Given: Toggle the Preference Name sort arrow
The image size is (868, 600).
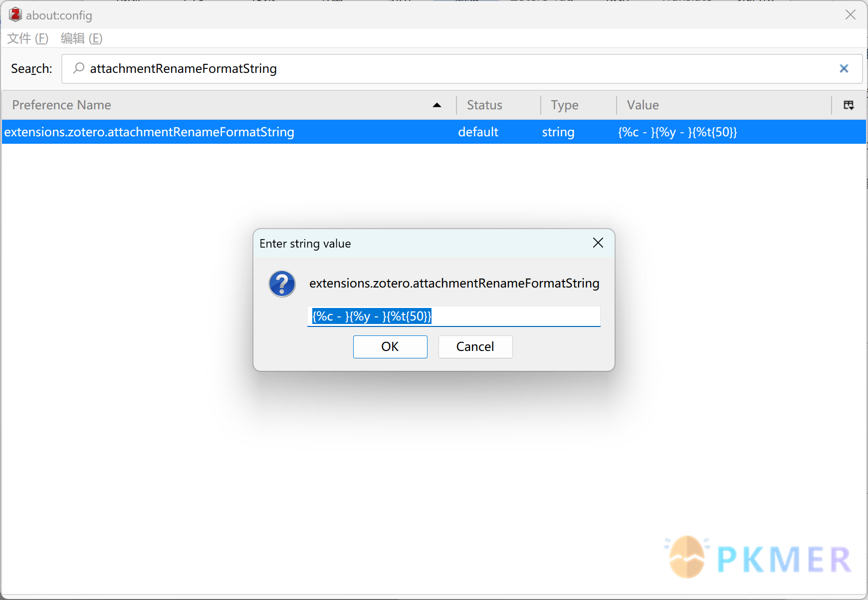Looking at the screenshot, I should [x=437, y=105].
